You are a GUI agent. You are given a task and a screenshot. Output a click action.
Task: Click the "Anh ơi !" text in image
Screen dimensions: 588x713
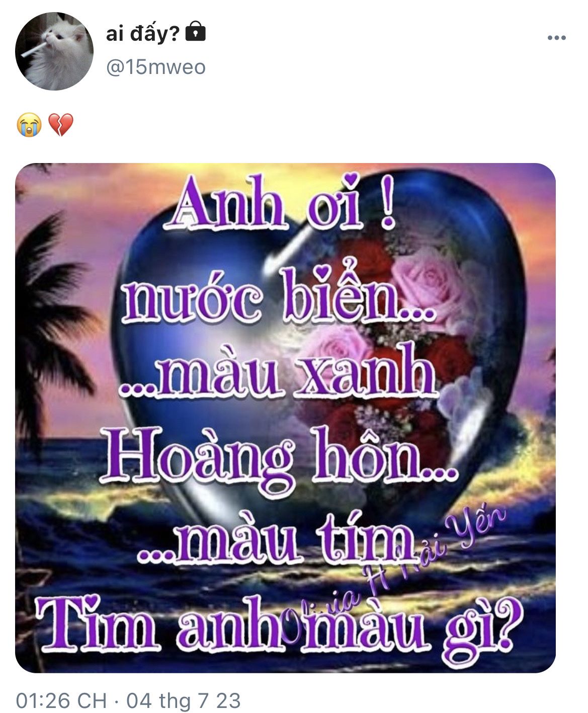pyautogui.click(x=283, y=202)
